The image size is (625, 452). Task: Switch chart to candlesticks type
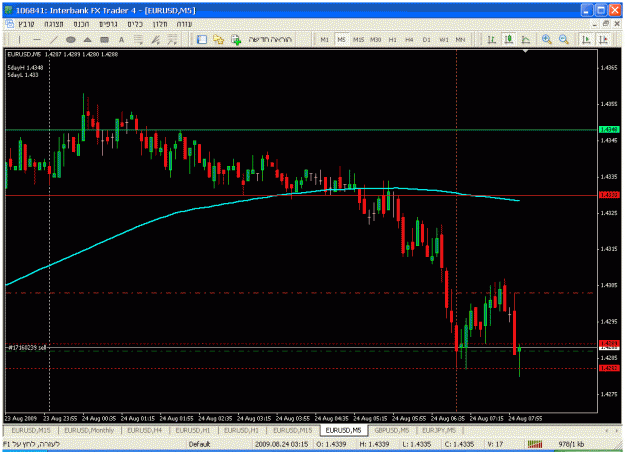pyautogui.click(x=509, y=39)
